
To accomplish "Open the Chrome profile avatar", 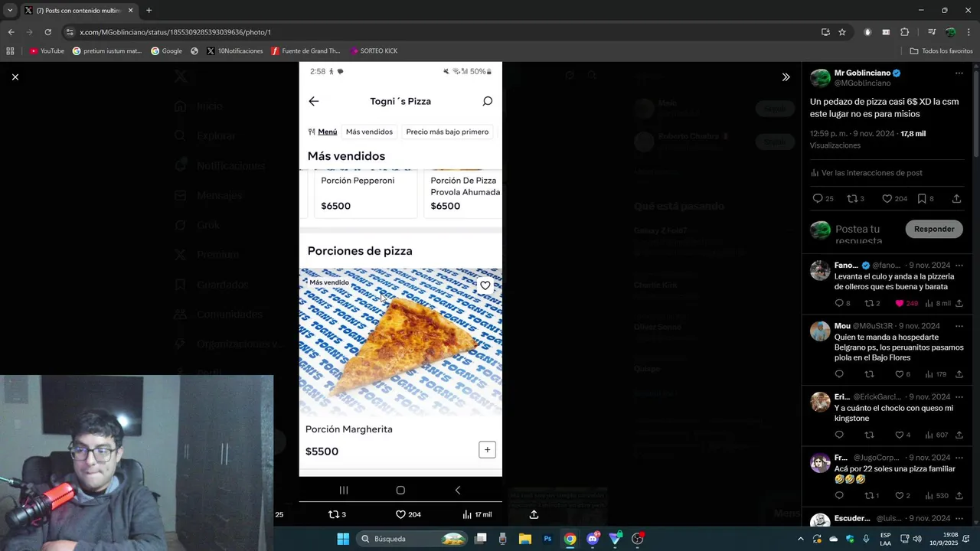I will pos(950,32).
